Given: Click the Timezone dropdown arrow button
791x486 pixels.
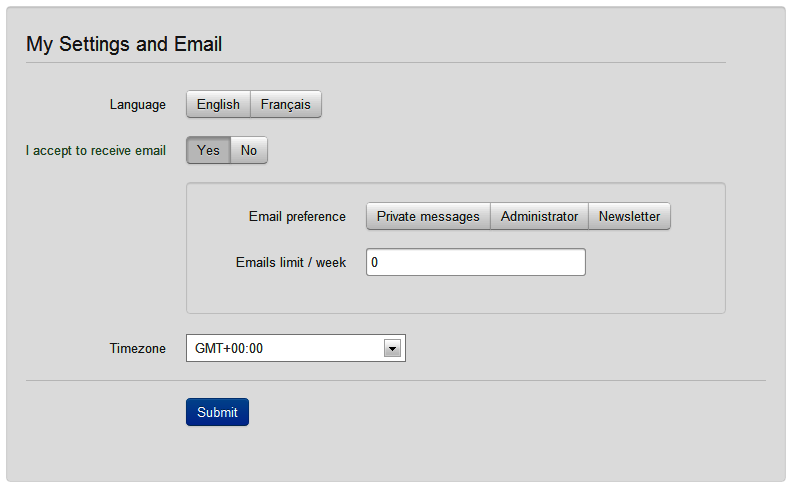Looking at the screenshot, I should point(392,348).
